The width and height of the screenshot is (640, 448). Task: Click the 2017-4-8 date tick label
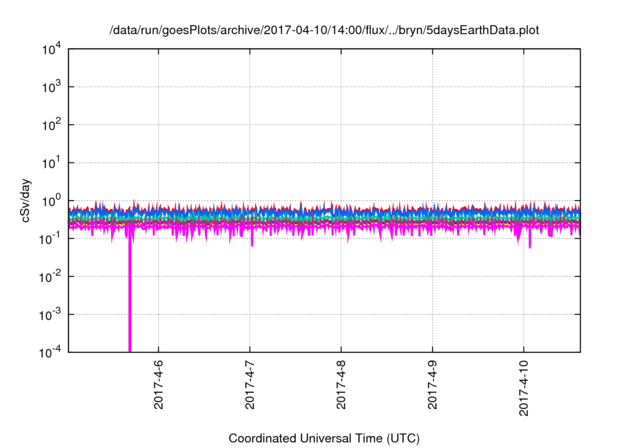click(x=341, y=384)
